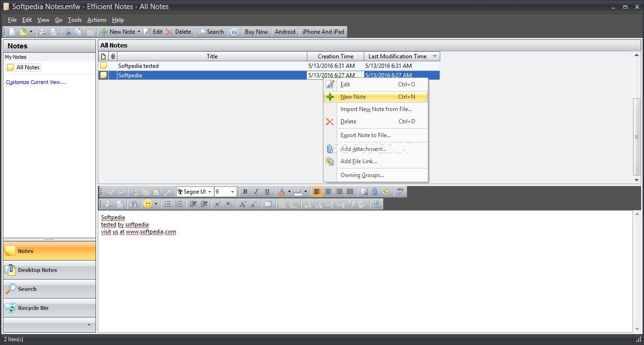The image size is (644, 345).
Task: Open the Actions menu
Action: tap(97, 20)
